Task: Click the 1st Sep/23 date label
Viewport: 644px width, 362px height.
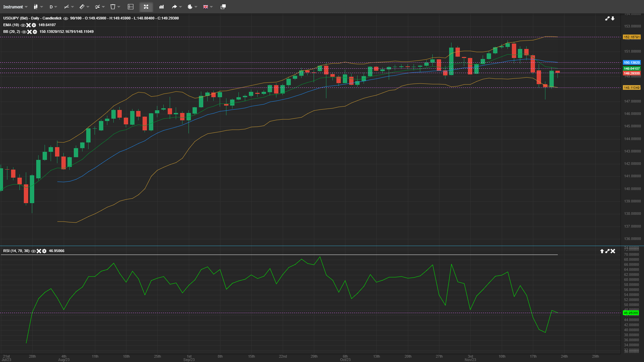Action: pos(189,358)
